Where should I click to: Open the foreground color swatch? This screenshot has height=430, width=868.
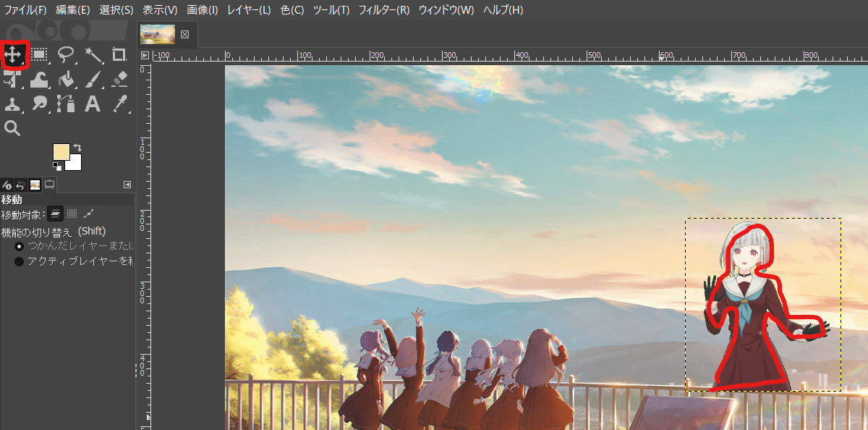61,152
